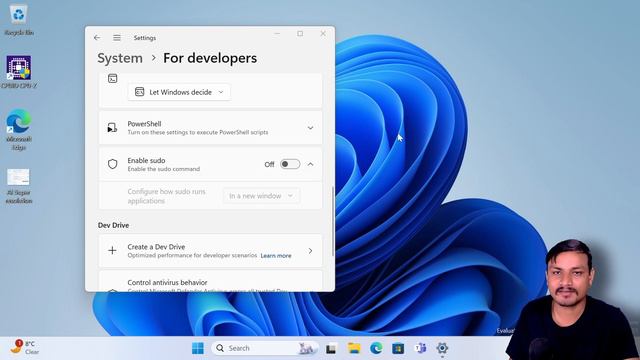
Task: Click the taskbar Search box
Action: pos(265,348)
